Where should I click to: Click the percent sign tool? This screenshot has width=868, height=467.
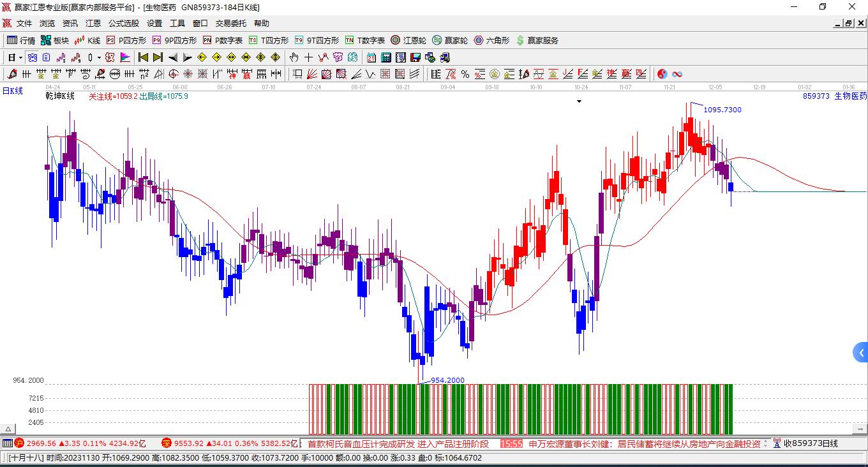[x=465, y=74]
